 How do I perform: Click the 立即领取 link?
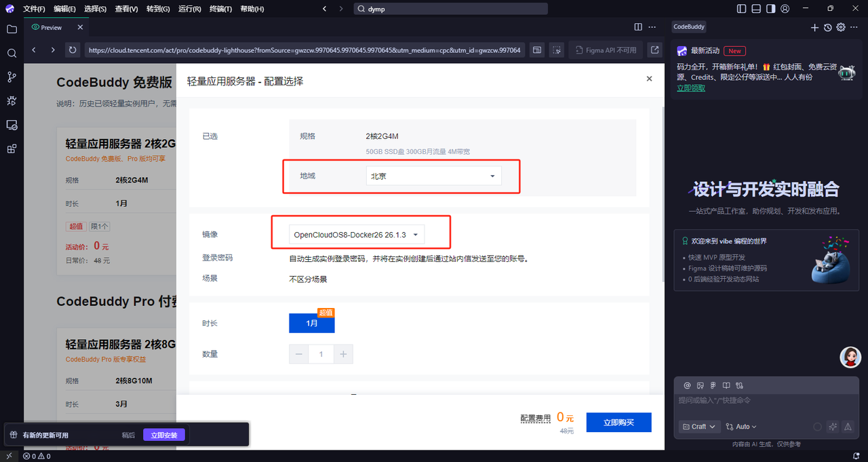[x=691, y=88]
